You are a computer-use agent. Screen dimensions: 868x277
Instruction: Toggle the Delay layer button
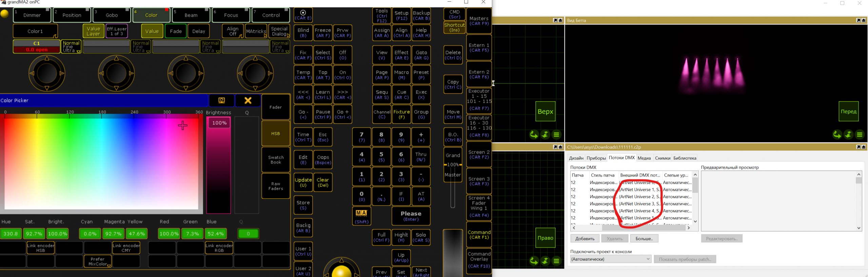coord(199,31)
